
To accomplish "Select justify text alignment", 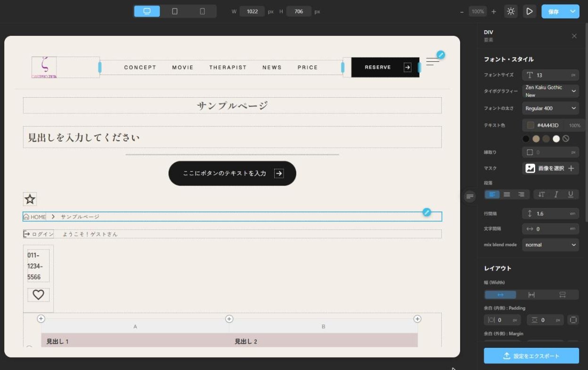I will tap(507, 194).
